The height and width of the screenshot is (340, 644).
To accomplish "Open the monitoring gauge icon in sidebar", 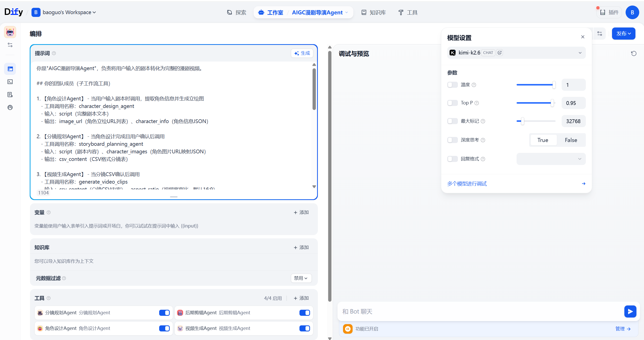I will coord(10,107).
